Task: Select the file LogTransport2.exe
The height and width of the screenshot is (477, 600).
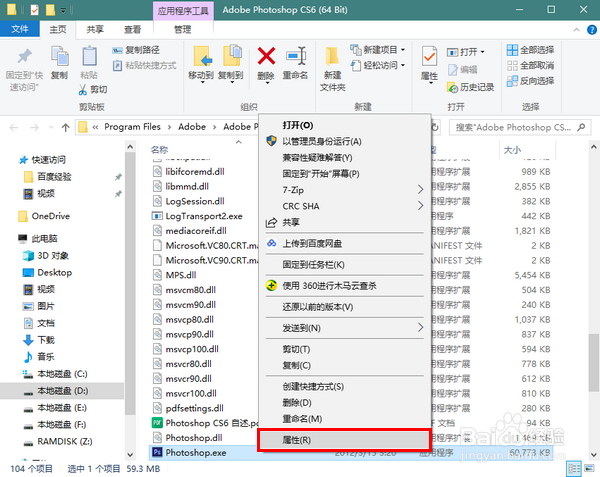Action: 204,217
